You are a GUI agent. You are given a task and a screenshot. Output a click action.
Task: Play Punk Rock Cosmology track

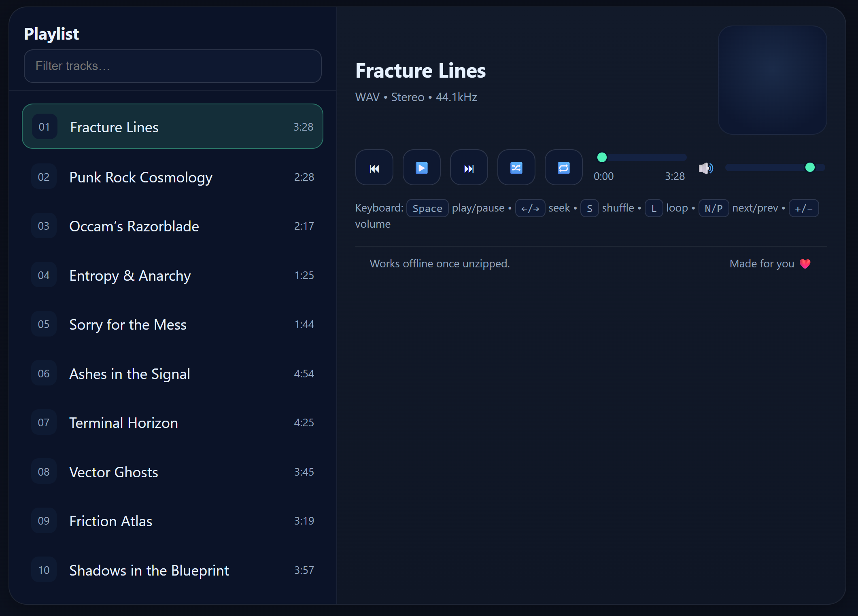[172, 177]
